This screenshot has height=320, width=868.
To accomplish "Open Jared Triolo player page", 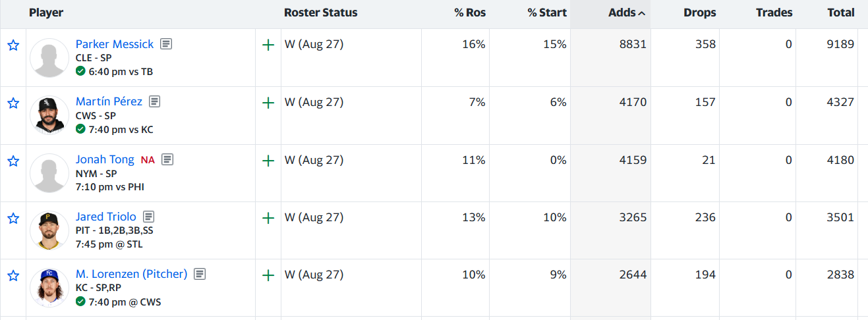I will pyautogui.click(x=105, y=217).
